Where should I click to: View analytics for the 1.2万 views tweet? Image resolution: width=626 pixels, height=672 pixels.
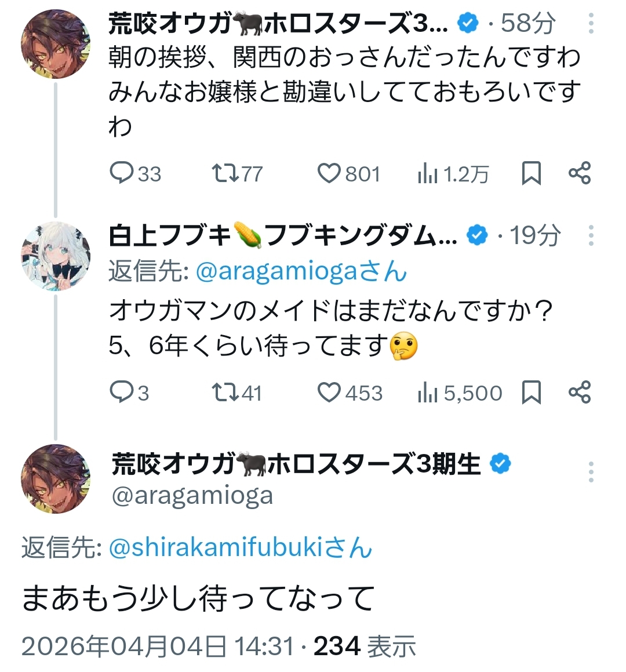(x=428, y=173)
